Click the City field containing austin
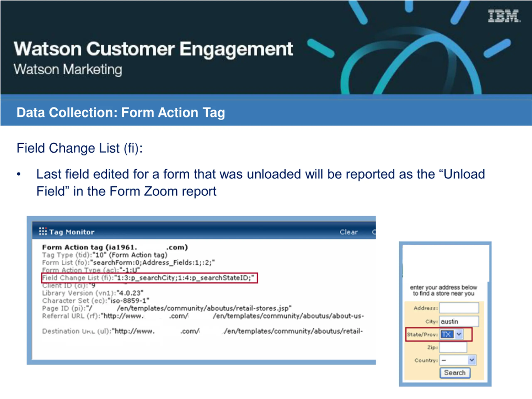The height and width of the screenshot is (399, 532). [x=459, y=321]
